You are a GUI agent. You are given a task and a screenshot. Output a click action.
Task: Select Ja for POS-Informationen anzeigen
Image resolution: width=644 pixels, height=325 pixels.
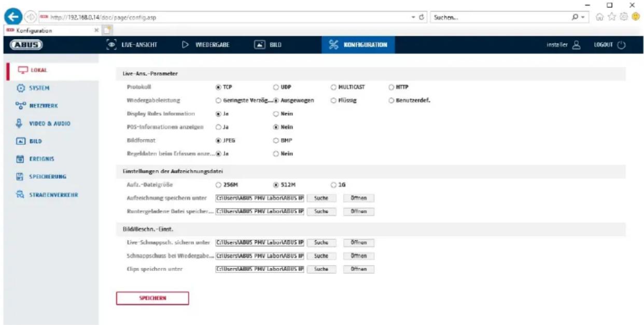coord(218,127)
